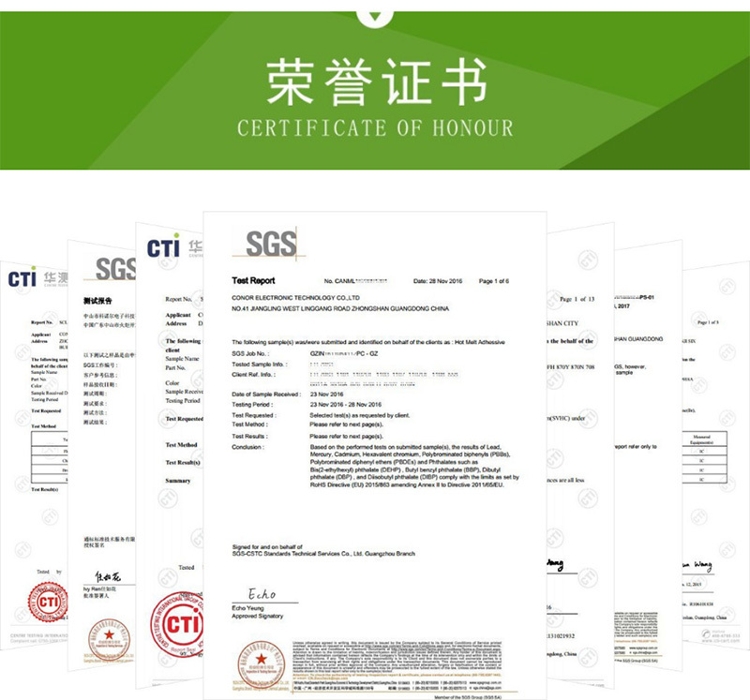The width and height of the screenshot is (750, 700).
Task: Click the CTI logo on the certificate just left of the front one
Action: 164,247
